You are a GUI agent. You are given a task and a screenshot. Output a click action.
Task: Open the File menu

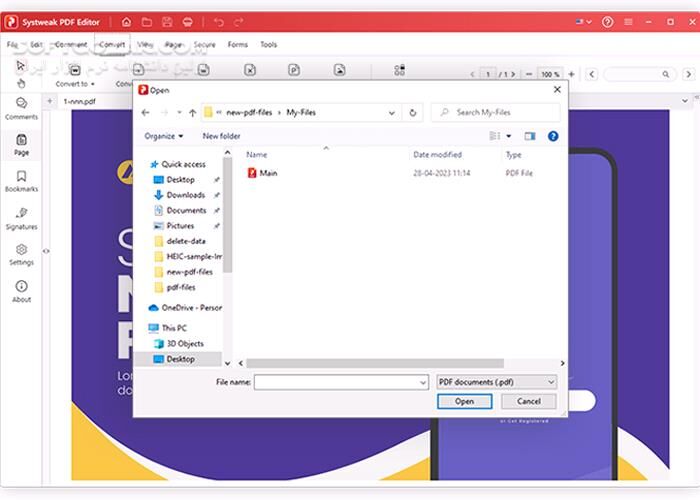click(12, 45)
